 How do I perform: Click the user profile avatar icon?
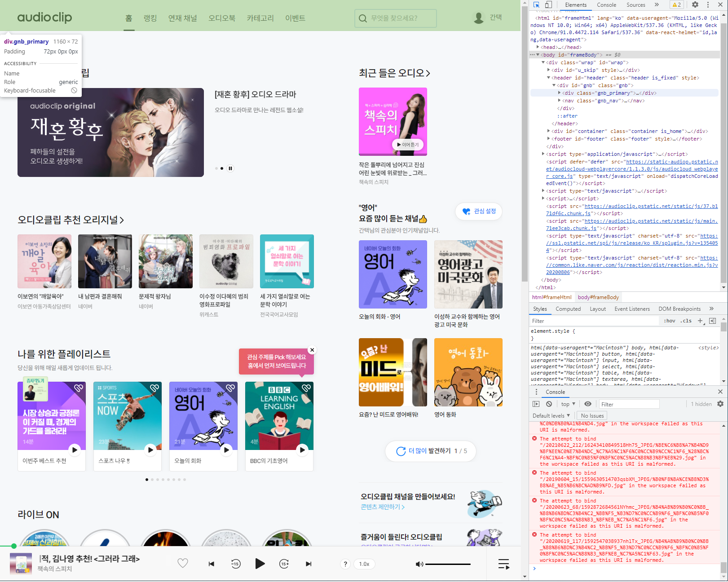(x=479, y=18)
